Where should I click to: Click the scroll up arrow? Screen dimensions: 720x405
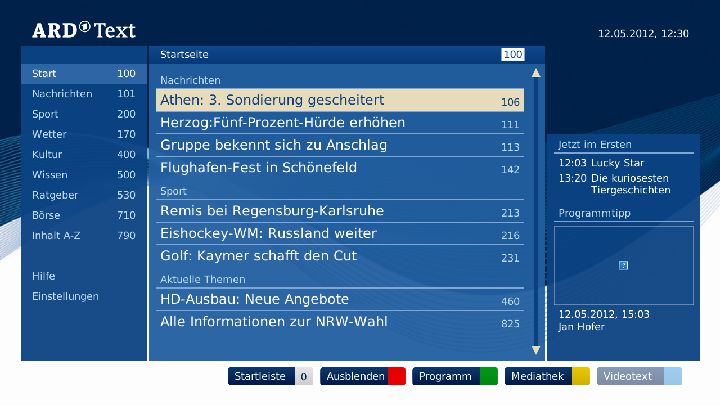click(536, 73)
